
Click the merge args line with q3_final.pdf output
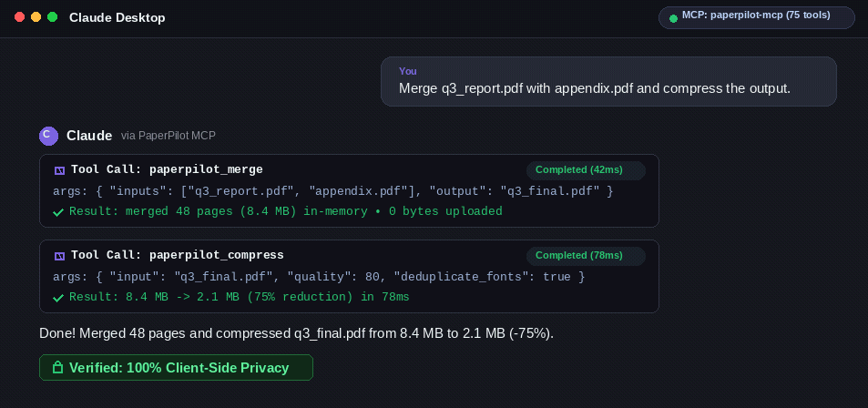[333, 191]
